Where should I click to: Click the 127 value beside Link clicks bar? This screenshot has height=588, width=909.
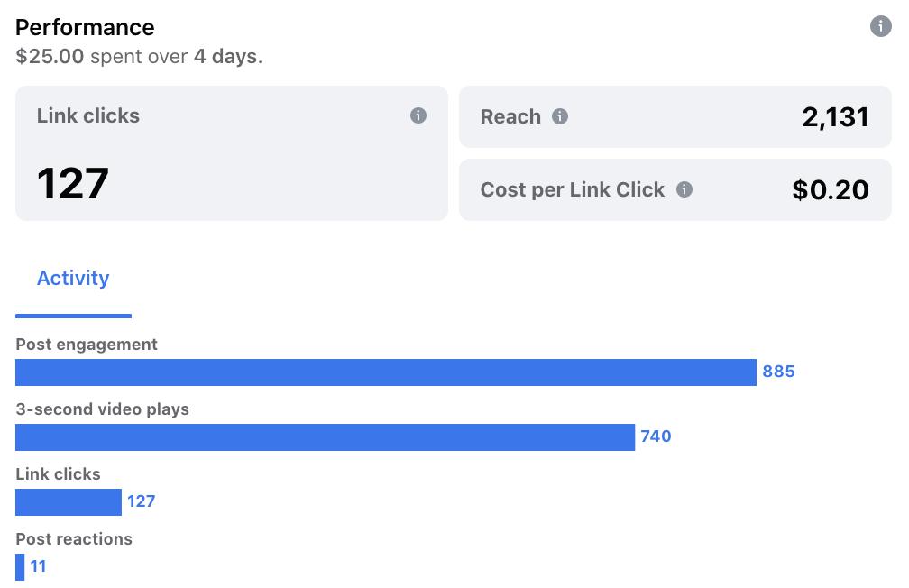(141, 501)
